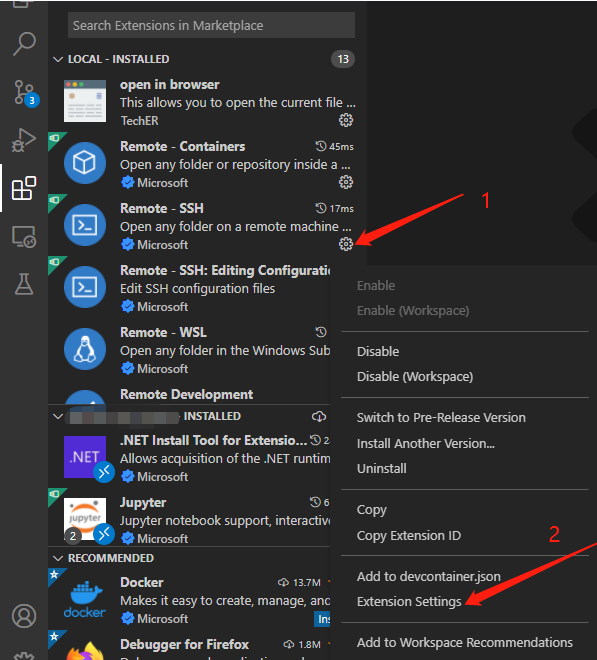
Task: Open the Debugger for Firefox title
Action: pos(184,644)
